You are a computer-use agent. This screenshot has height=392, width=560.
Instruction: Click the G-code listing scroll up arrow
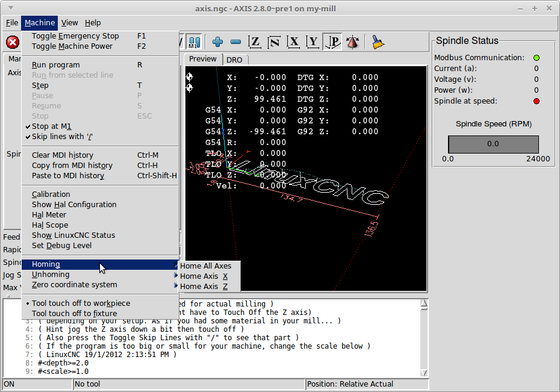[424, 303]
